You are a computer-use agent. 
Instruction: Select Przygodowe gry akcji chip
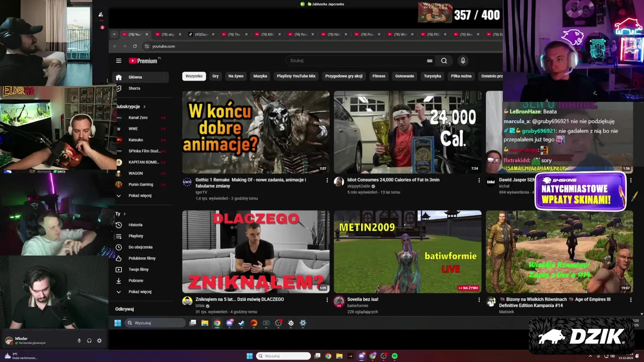(344, 76)
